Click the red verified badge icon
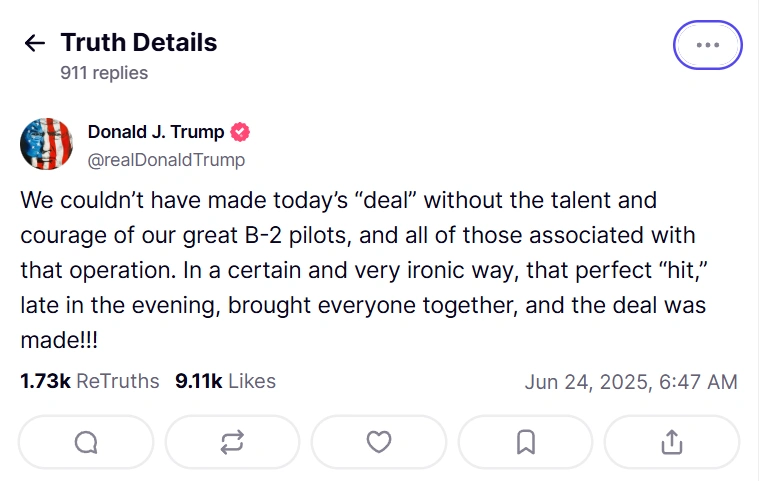 (x=240, y=132)
